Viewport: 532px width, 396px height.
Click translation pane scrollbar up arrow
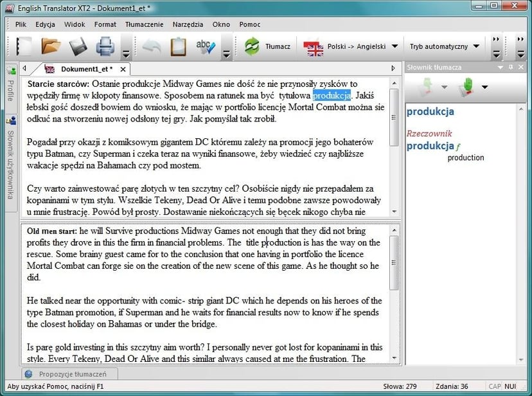394,230
